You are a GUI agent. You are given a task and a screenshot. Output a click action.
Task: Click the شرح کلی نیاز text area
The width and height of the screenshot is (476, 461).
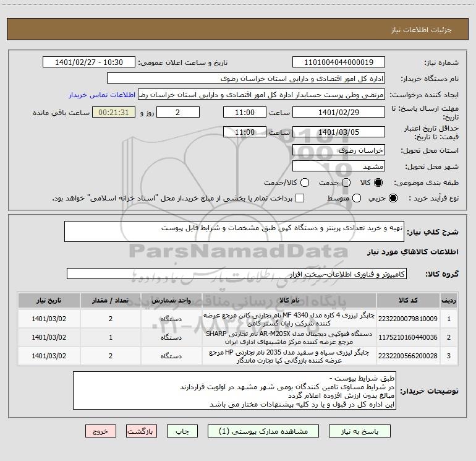234,231
